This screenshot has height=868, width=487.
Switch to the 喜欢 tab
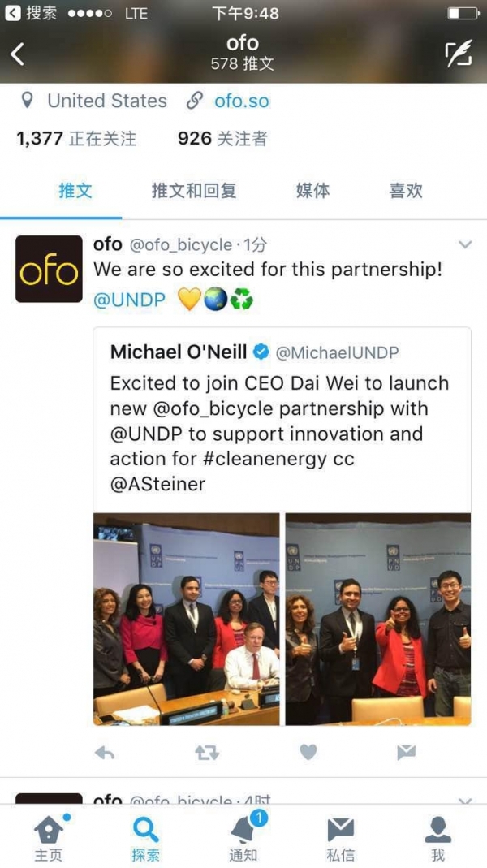click(x=406, y=191)
